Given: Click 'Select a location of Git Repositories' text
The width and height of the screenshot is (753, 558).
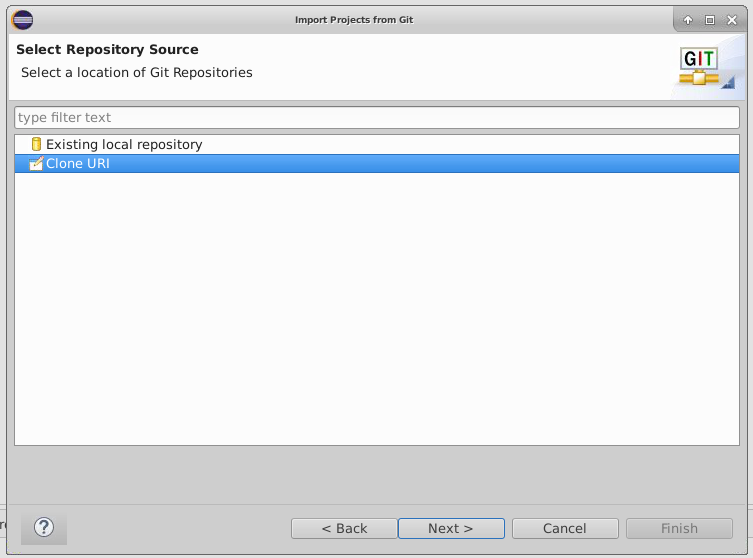Looking at the screenshot, I should 137,73.
